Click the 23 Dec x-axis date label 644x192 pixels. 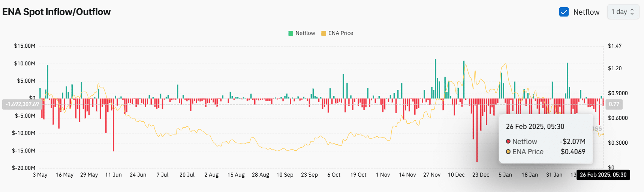481,175
